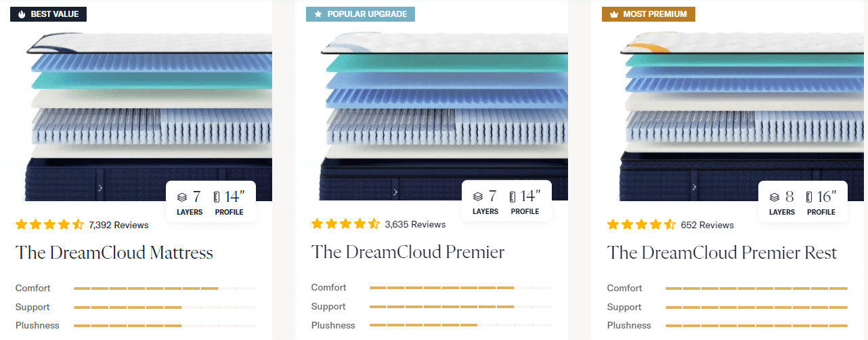Open the 3,635 Reviews link
The height and width of the screenshot is (340, 868).
click(x=415, y=224)
